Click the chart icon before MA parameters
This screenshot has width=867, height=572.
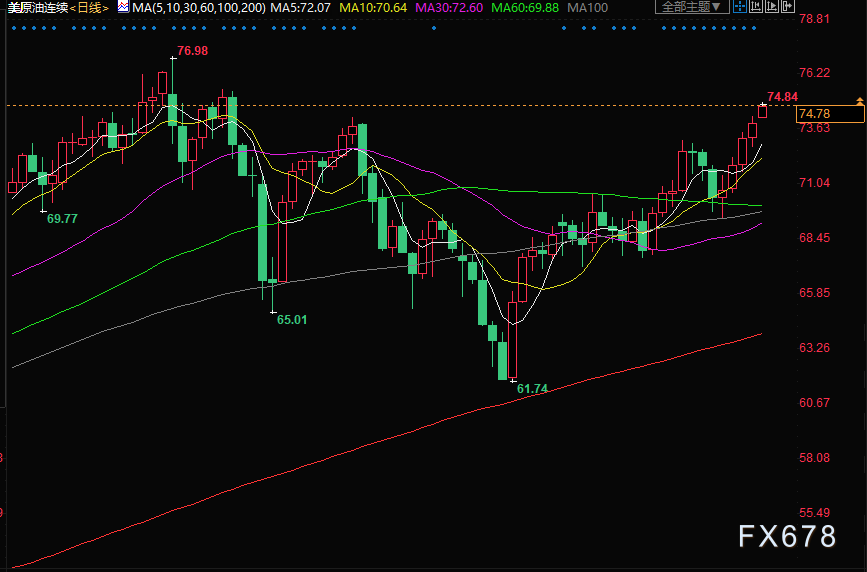(123, 7)
